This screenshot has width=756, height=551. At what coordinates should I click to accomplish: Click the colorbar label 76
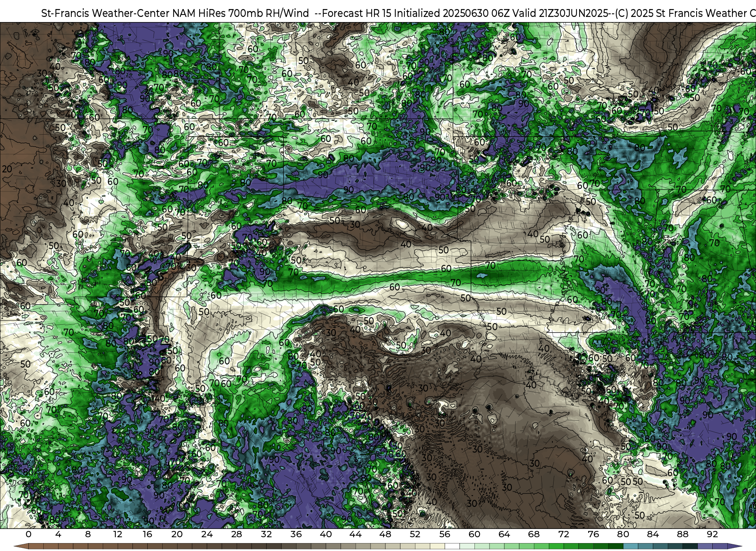(593, 534)
